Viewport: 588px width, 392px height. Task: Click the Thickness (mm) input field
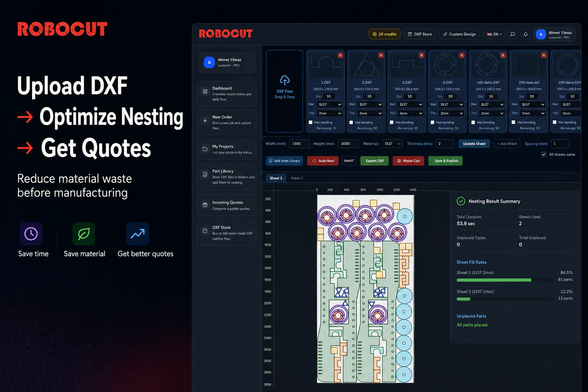[445, 144]
